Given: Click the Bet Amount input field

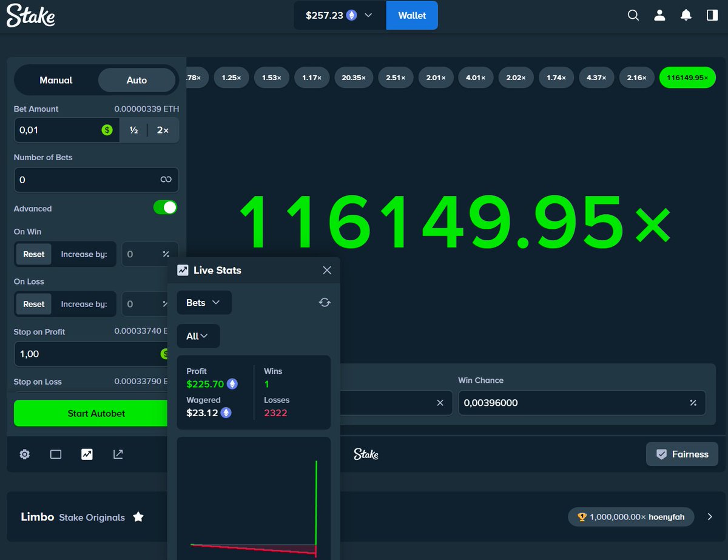Looking at the screenshot, I should (66, 130).
